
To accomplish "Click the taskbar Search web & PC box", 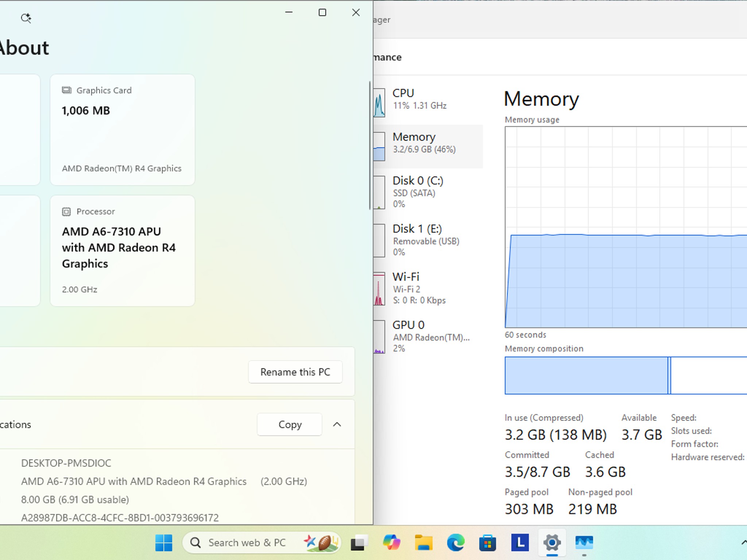I will pyautogui.click(x=262, y=543).
